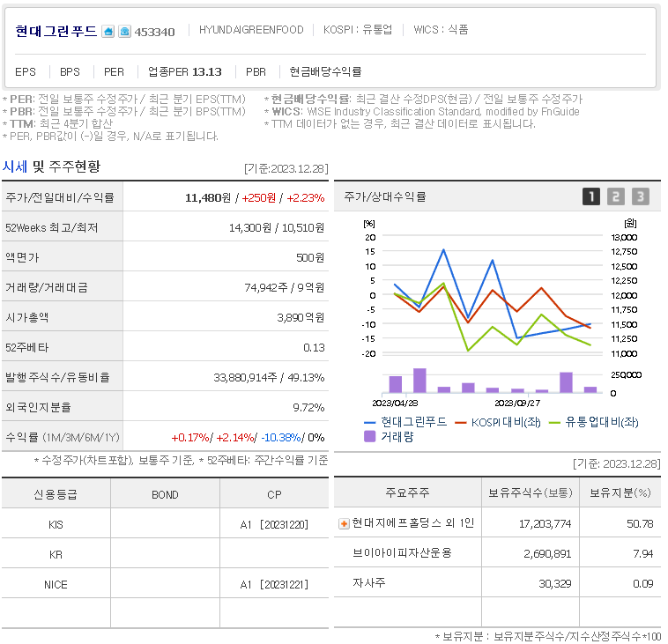Viewport: 668px width, 644px height.
Task: Click the 보유주식수(보통) column header
Action: pyautogui.click(x=531, y=493)
